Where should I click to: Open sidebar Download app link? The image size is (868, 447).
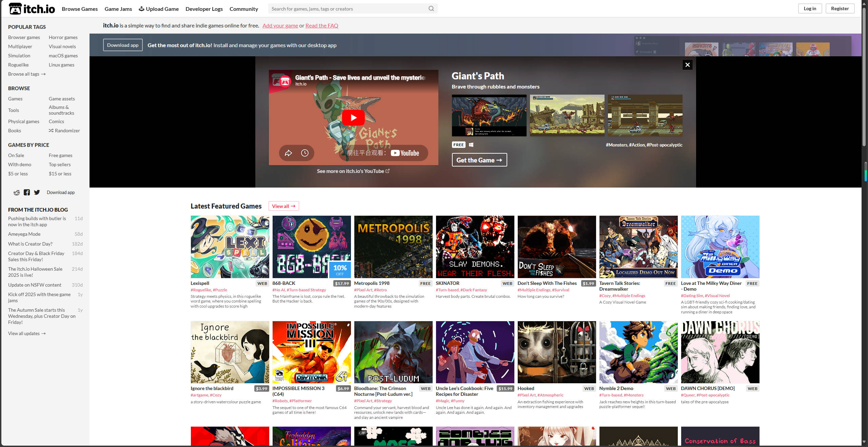[61, 192]
